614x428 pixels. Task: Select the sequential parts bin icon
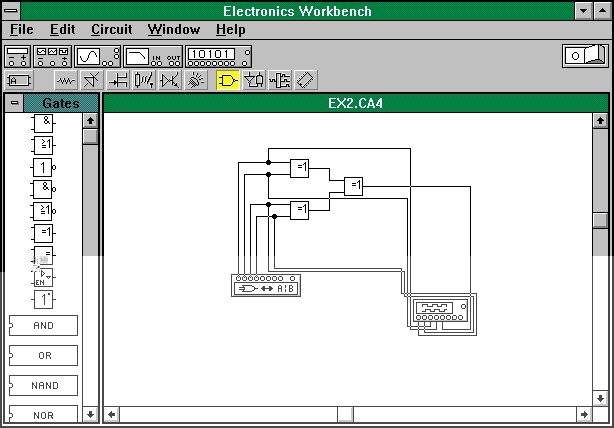(280, 80)
